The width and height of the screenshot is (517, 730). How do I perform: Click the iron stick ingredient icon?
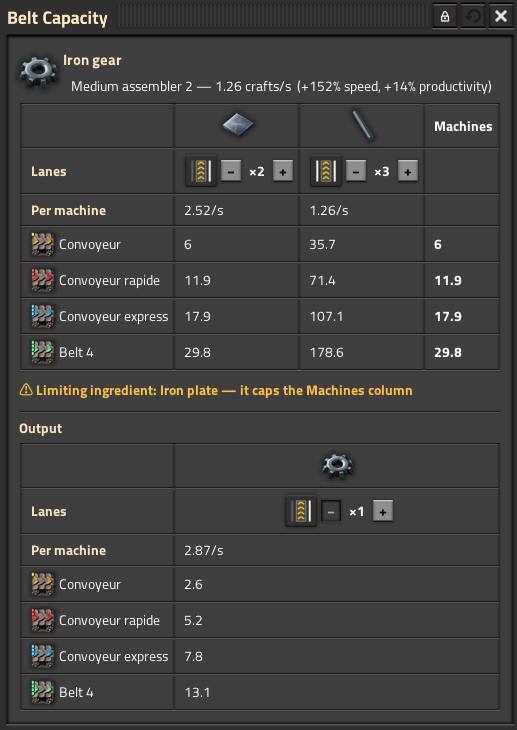coord(362,125)
